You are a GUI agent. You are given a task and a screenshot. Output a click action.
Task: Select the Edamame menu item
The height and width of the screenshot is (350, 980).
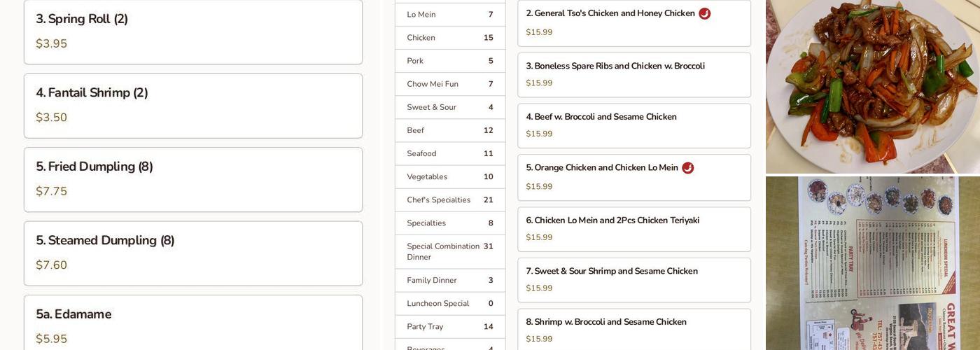tap(193, 325)
